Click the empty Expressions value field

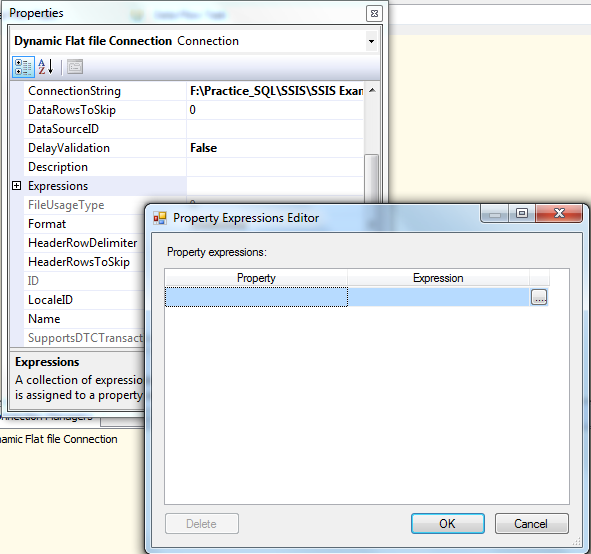point(275,186)
